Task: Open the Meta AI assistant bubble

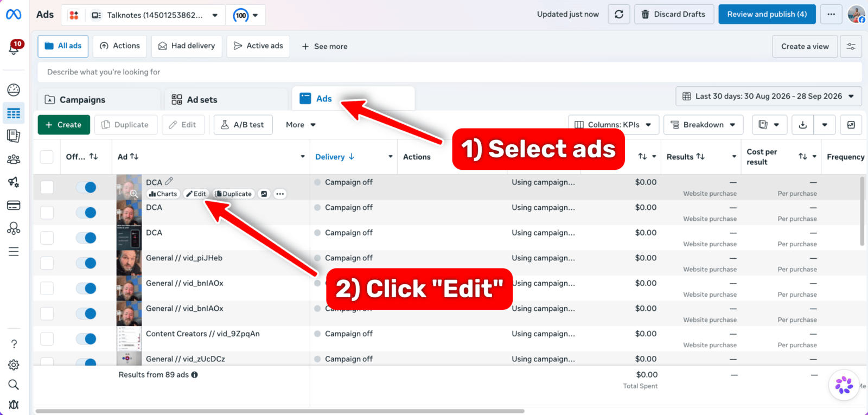Action: click(x=844, y=385)
